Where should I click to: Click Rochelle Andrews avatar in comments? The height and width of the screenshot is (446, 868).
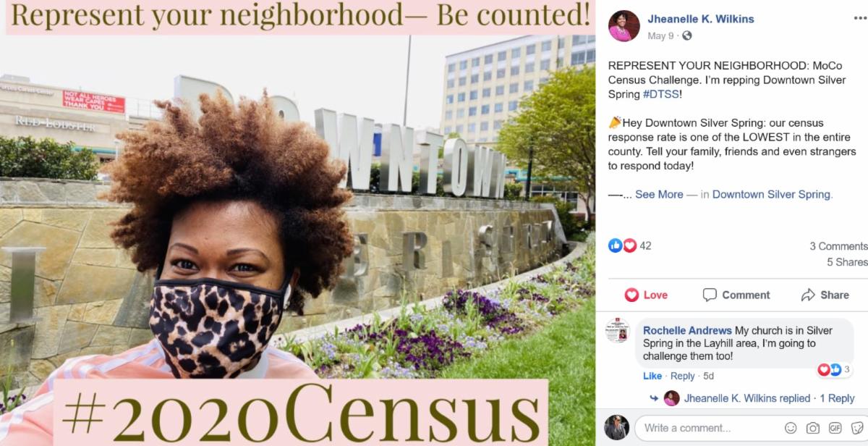click(618, 330)
